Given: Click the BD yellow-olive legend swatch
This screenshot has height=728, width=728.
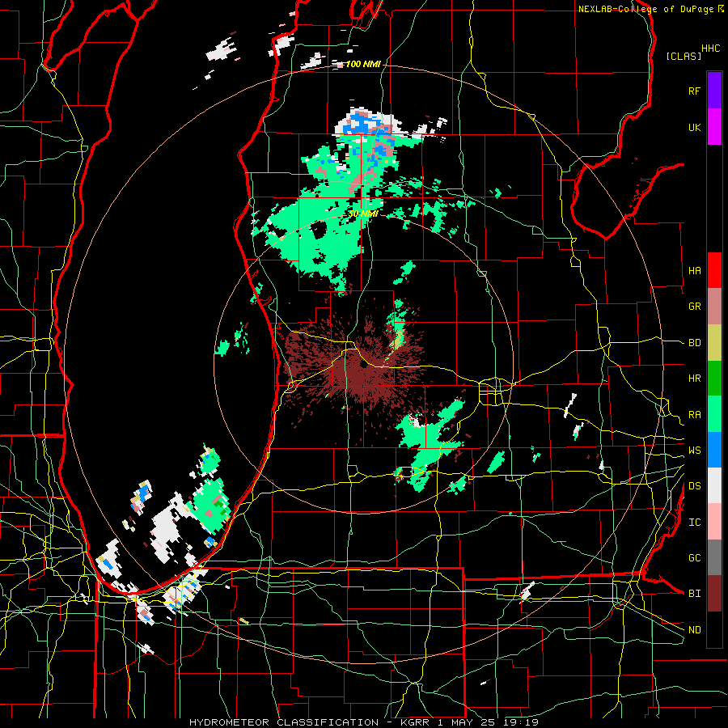Looking at the screenshot, I should pyautogui.click(x=714, y=343).
